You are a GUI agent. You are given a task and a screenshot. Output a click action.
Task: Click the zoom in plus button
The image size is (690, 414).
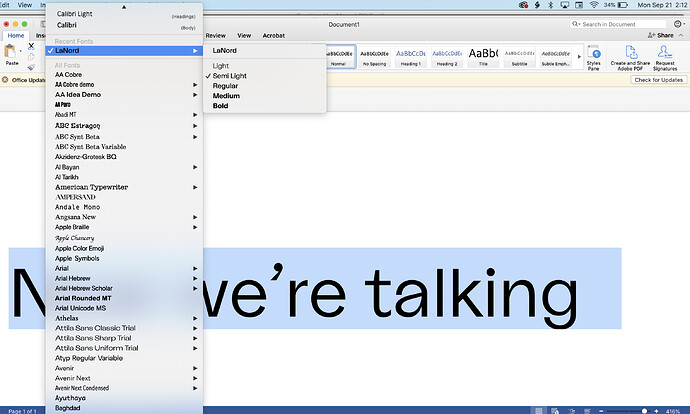coord(656,411)
